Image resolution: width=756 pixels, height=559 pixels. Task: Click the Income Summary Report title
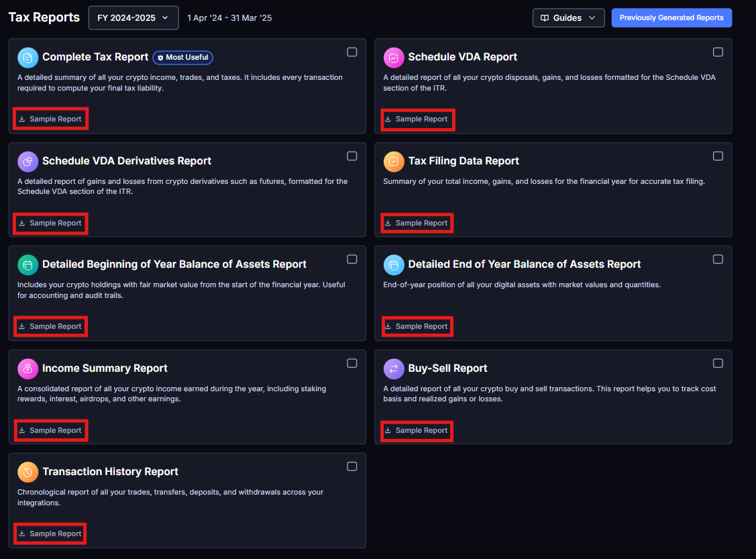[105, 368]
